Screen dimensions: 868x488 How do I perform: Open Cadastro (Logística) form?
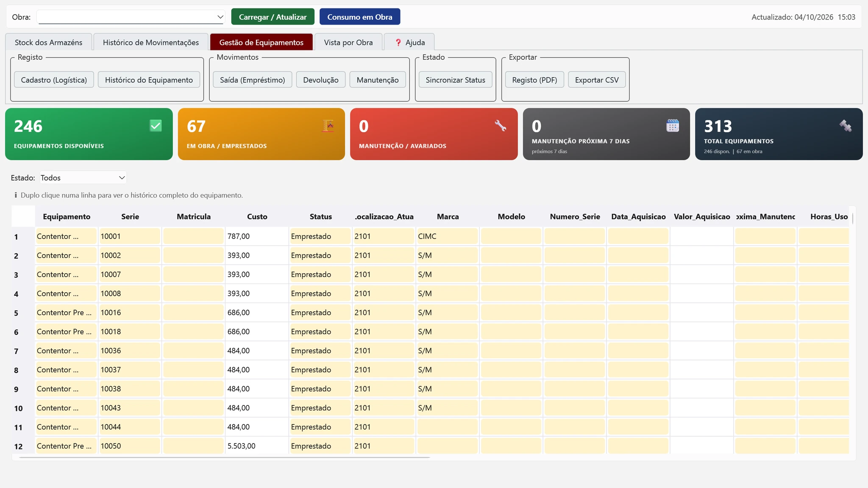click(54, 80)
